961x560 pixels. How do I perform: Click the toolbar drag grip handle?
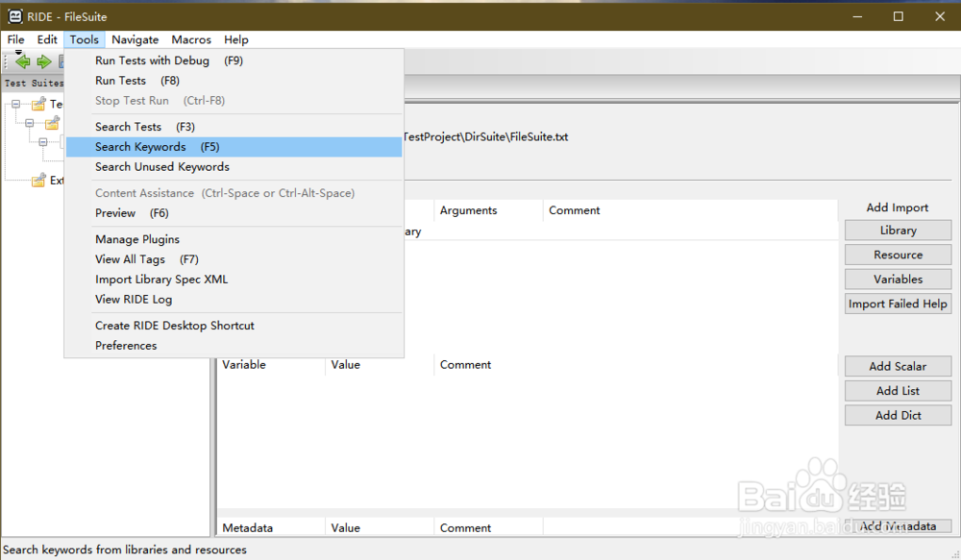[6, 61]
